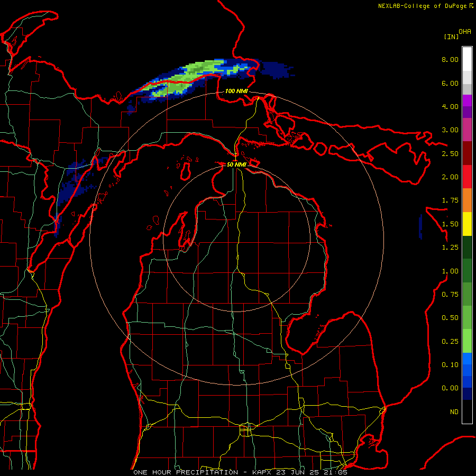Screen dimensions: 476x476
Task: Click the 0.10 legend value
Action: 450,365
